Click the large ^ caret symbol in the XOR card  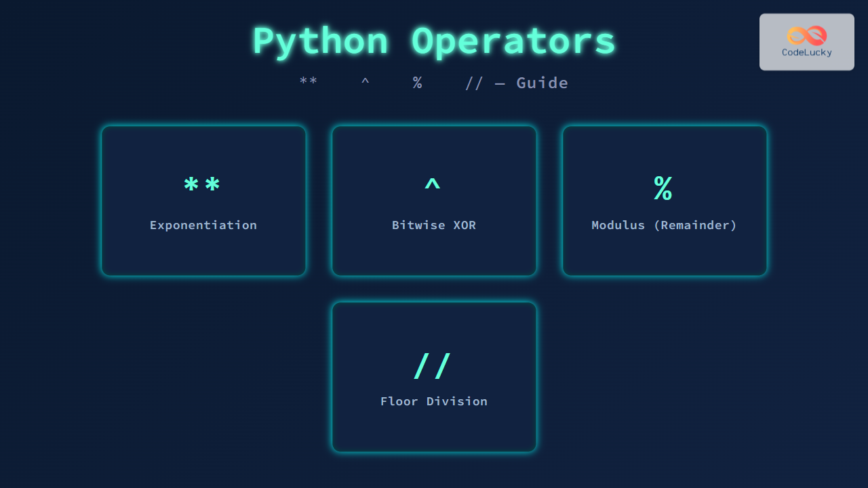pos(433,184)
